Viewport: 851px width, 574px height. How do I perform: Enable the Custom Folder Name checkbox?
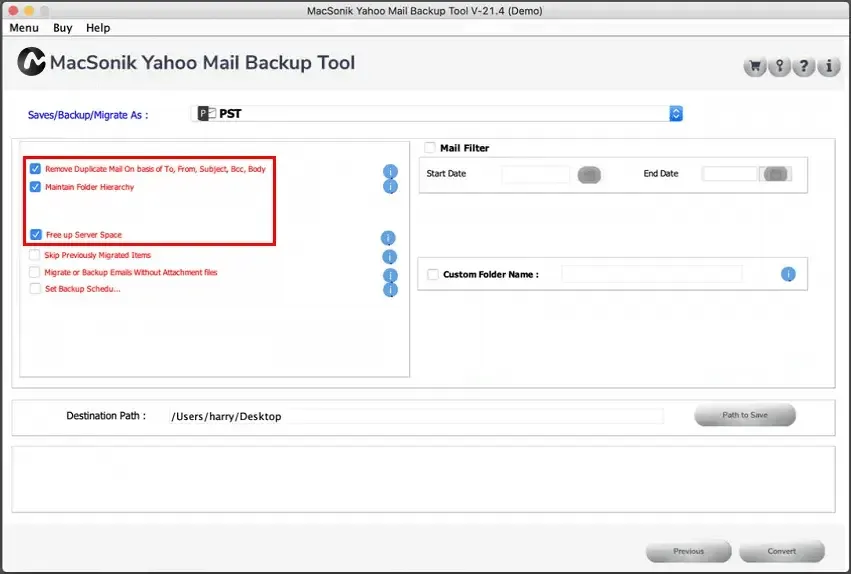pyautogui.click(x=433, y=275)
